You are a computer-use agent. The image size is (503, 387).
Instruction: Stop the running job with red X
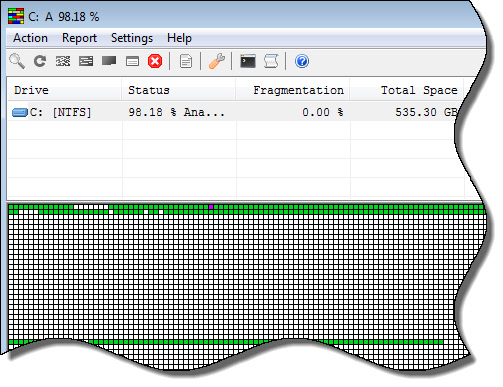[155, 61]
